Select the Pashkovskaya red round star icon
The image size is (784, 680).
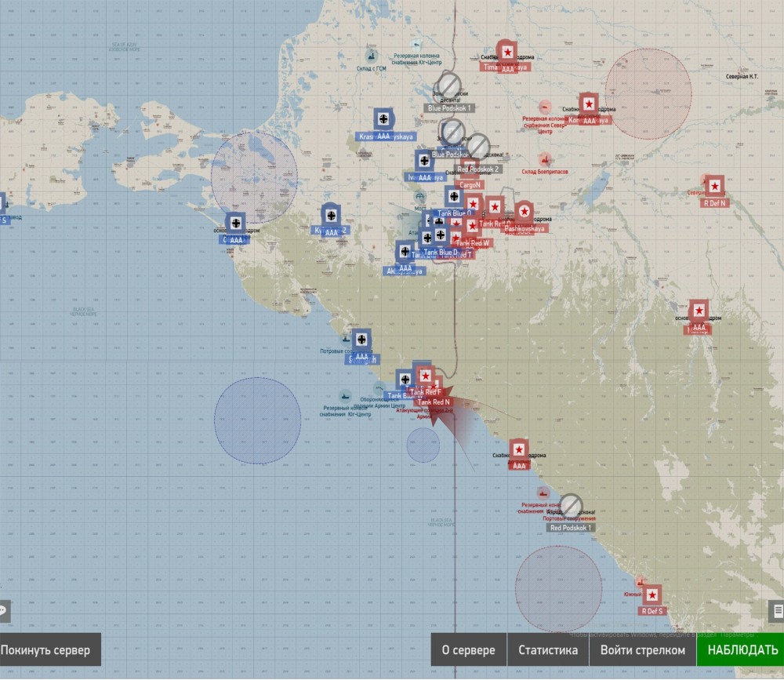click(524, 212)
